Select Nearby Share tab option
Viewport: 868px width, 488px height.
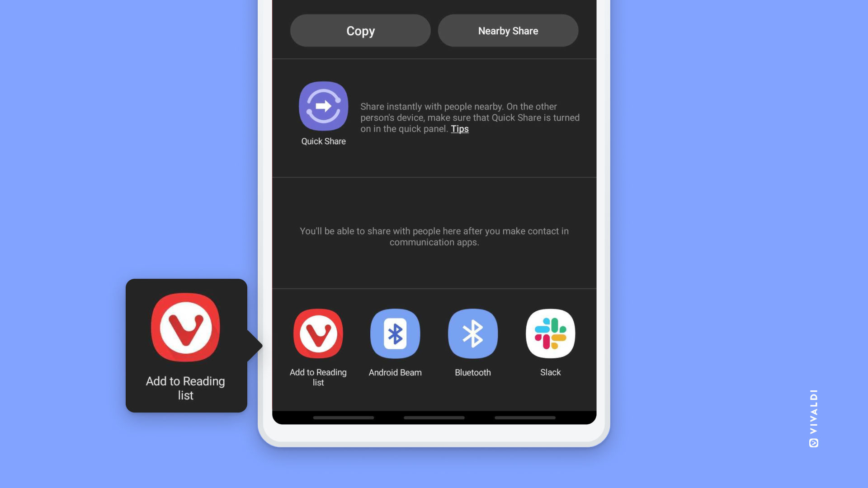coord(508,30)
